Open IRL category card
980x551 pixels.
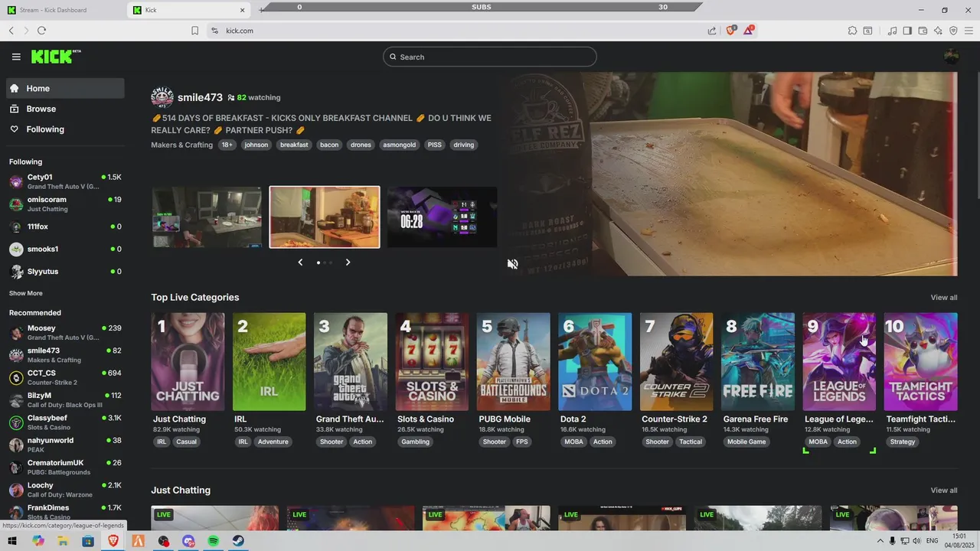click(269, 362)
